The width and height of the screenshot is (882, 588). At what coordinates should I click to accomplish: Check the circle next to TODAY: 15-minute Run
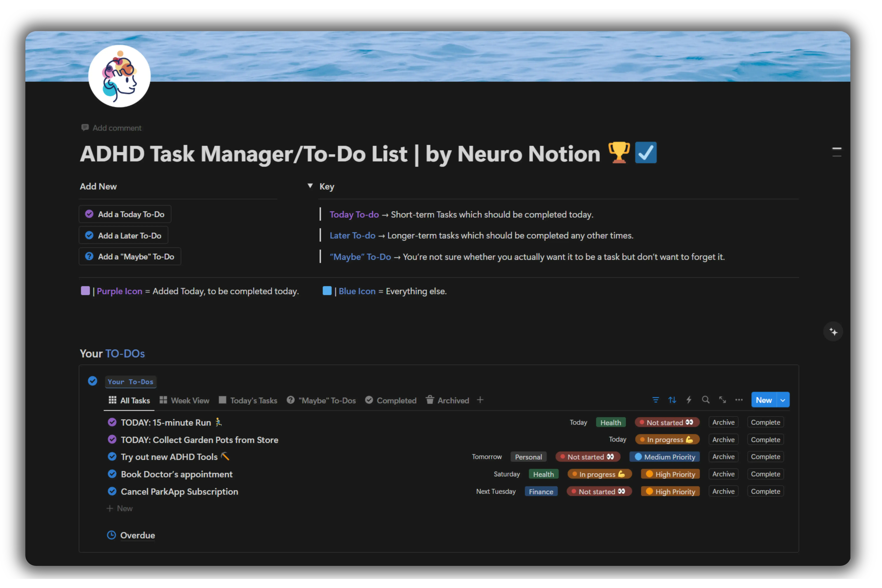tap(112, 422)
